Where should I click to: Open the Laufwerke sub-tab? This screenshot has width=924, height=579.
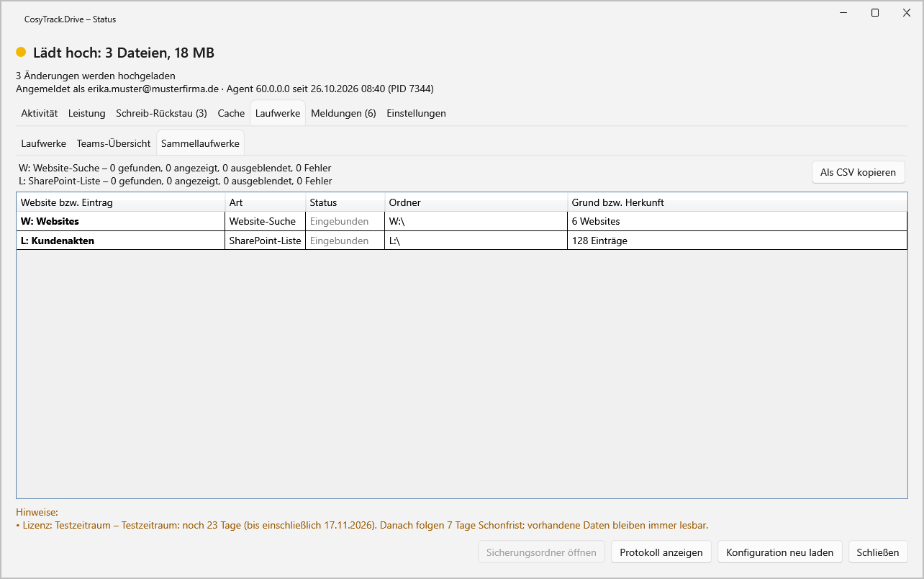point(44,143)
